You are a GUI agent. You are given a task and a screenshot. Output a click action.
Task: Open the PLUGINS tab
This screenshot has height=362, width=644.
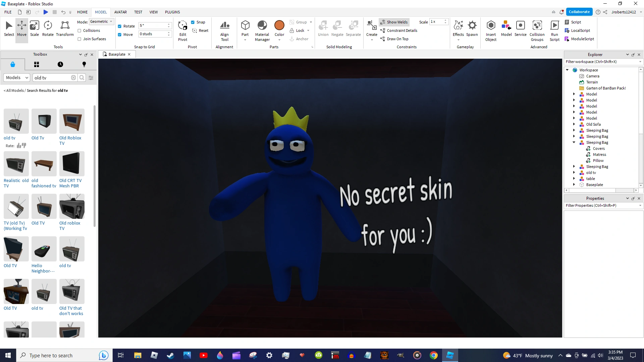tap(172, 12)
